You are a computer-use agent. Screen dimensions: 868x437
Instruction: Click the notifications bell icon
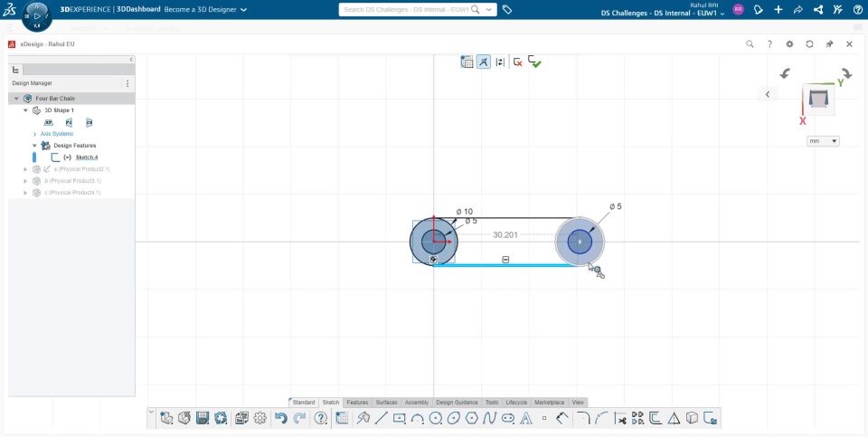pyautogui.click(x=759, y=9)
